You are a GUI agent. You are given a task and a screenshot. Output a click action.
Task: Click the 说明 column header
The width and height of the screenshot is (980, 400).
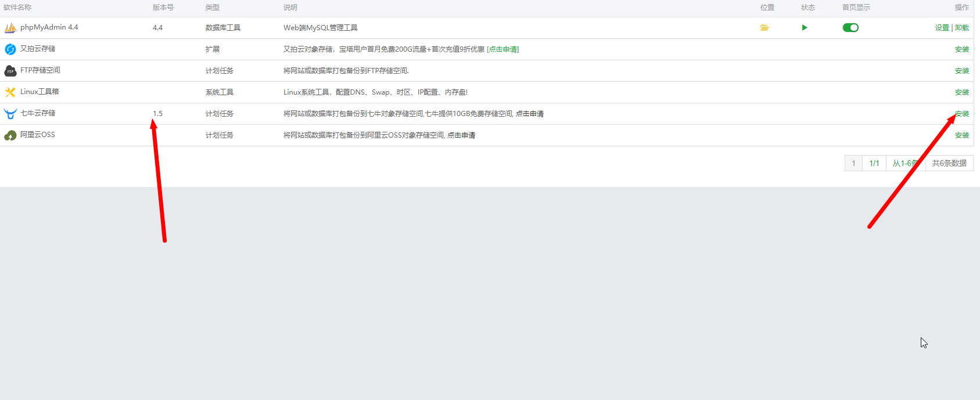290,8
